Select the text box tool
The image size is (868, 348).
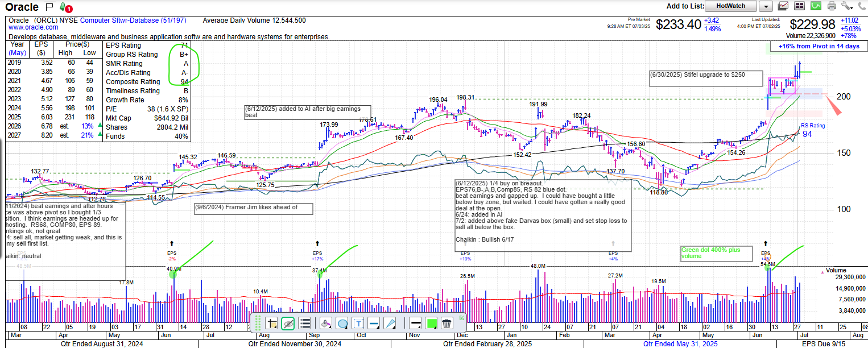[x=358, y=324]
